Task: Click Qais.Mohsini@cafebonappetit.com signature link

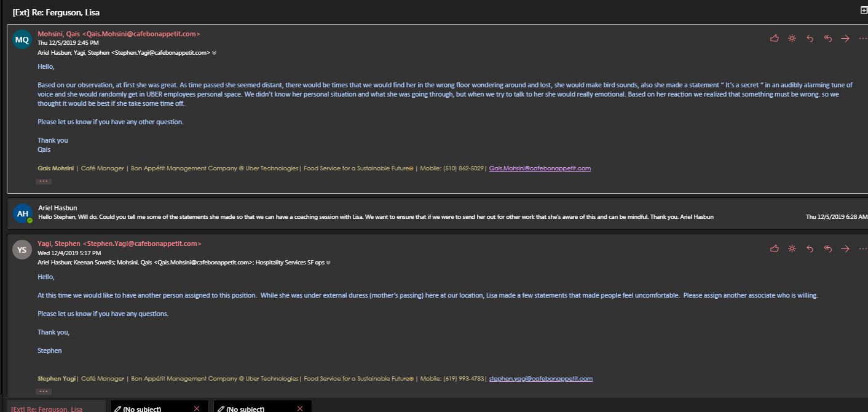Action: 539,168
